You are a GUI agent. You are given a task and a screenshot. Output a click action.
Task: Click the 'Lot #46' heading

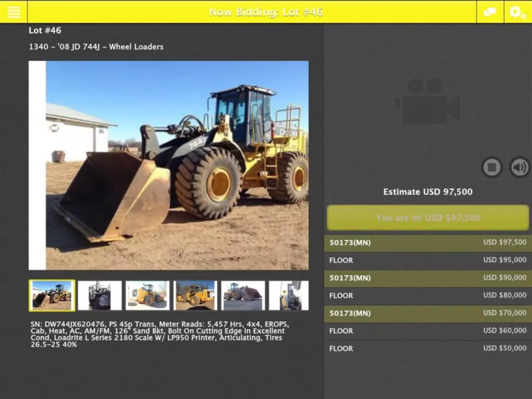(x=45, y=30)
